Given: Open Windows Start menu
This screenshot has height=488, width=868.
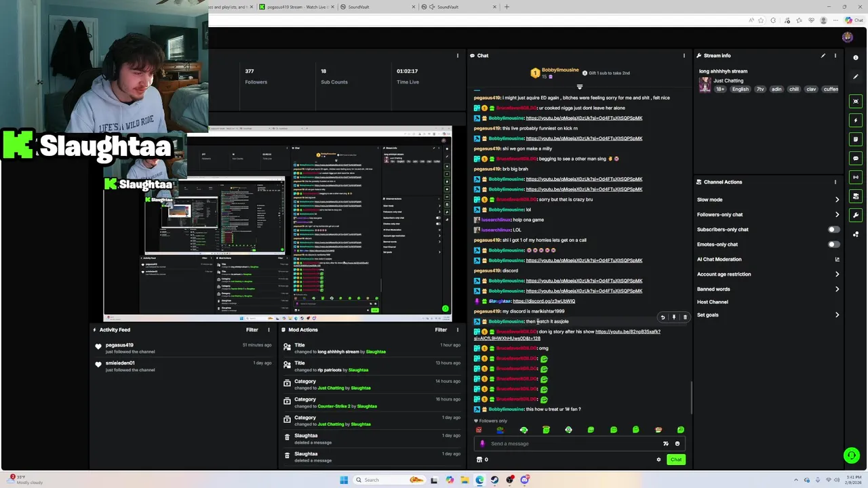Looking at the screenshot, I should point(344,480).
